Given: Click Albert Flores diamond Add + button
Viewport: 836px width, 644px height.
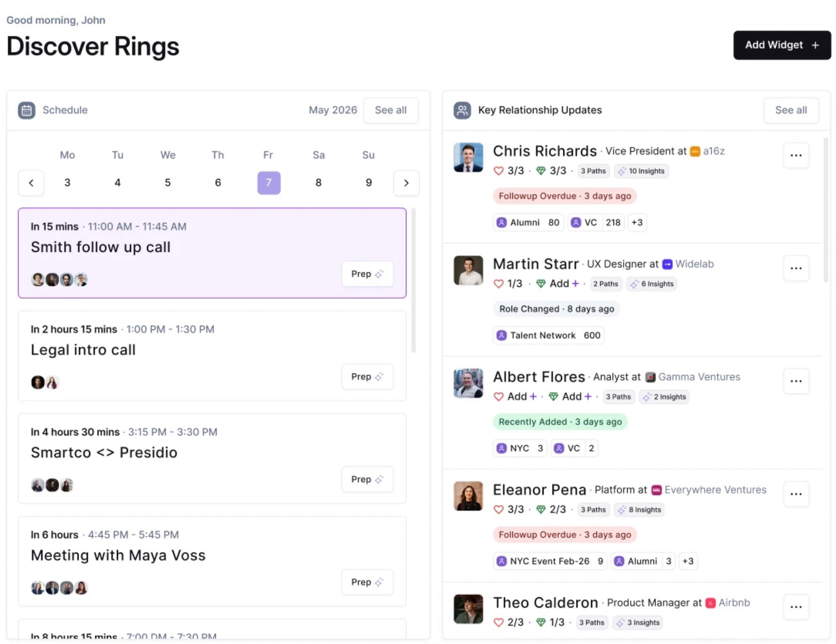Looking at the screenshot, I should pyautogui.click(x=570, y=396).
